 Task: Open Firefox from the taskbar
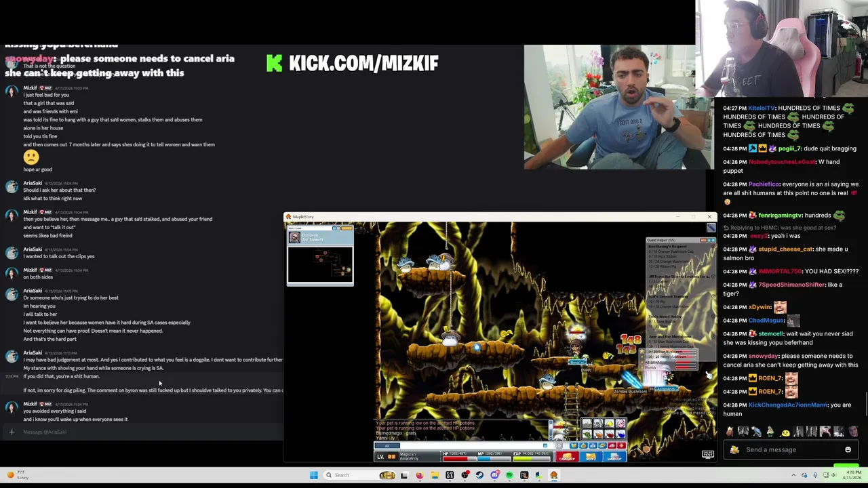420,475
